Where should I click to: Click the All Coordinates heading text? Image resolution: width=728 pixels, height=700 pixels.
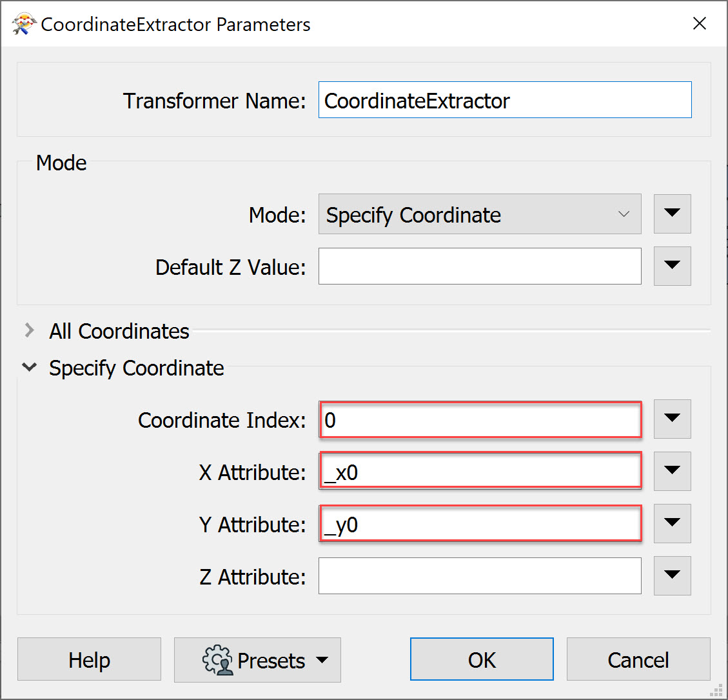pyautogui.click(x=119, y=331)
